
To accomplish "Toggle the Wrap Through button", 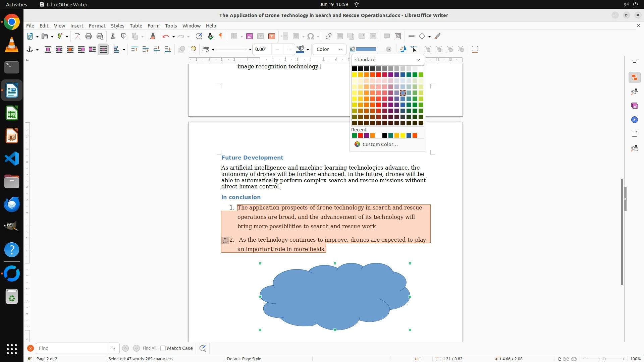I will [103, 49].
